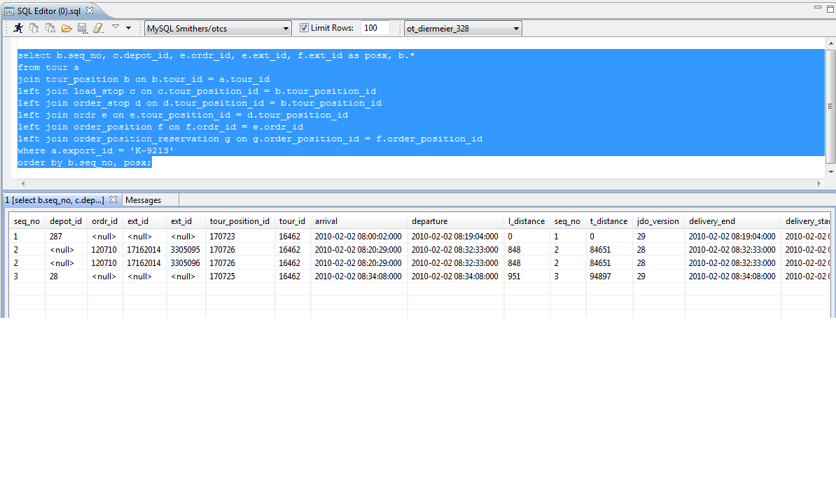This screenshot has height=504, width=836.
Task: Click the greyed commit icon in the toolbar
Action: tap(34, 28)
